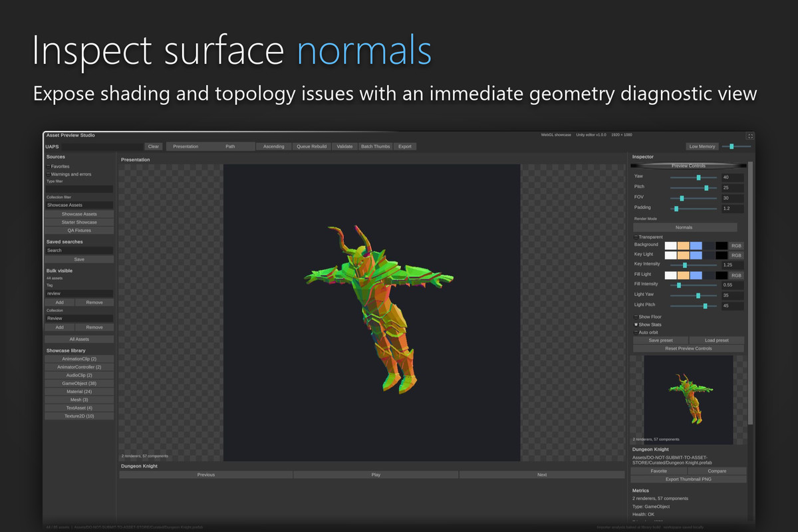Viewport: 798px width, 532px height.
Task: Click the Compare button
Action: [x=717, y=471]
